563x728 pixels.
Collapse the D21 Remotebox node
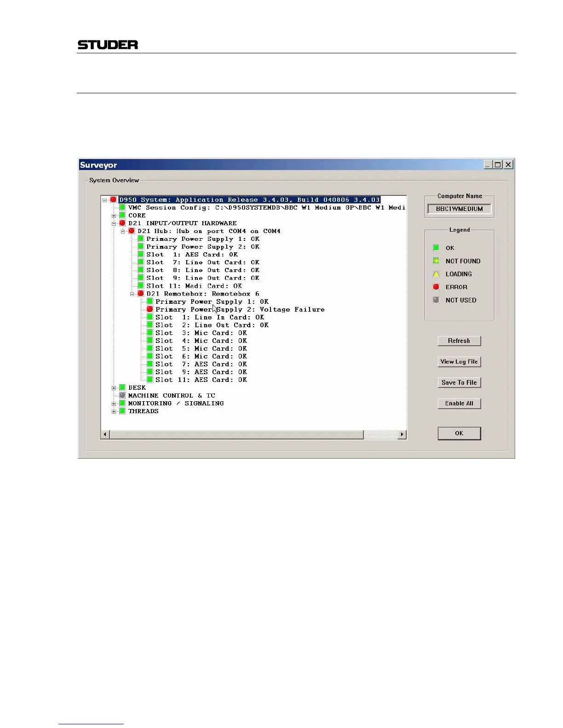[x=132, y=294]
